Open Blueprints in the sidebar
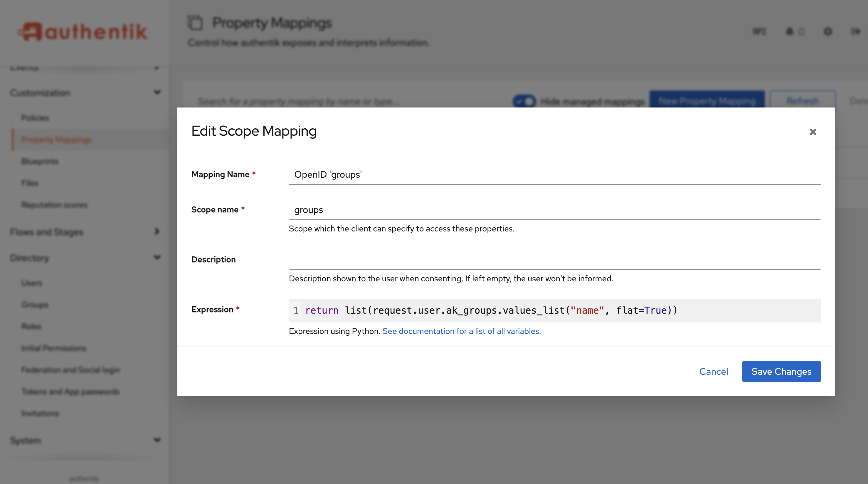The image size is (868, 484). point(40,162)
